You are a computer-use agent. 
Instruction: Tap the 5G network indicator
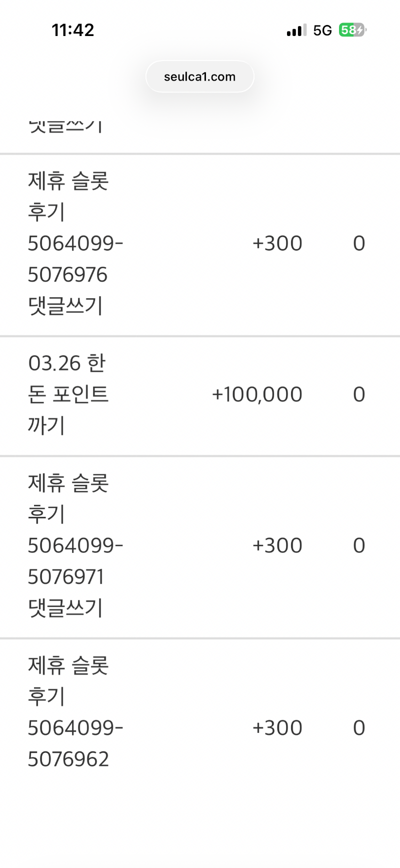click(322, 31)
